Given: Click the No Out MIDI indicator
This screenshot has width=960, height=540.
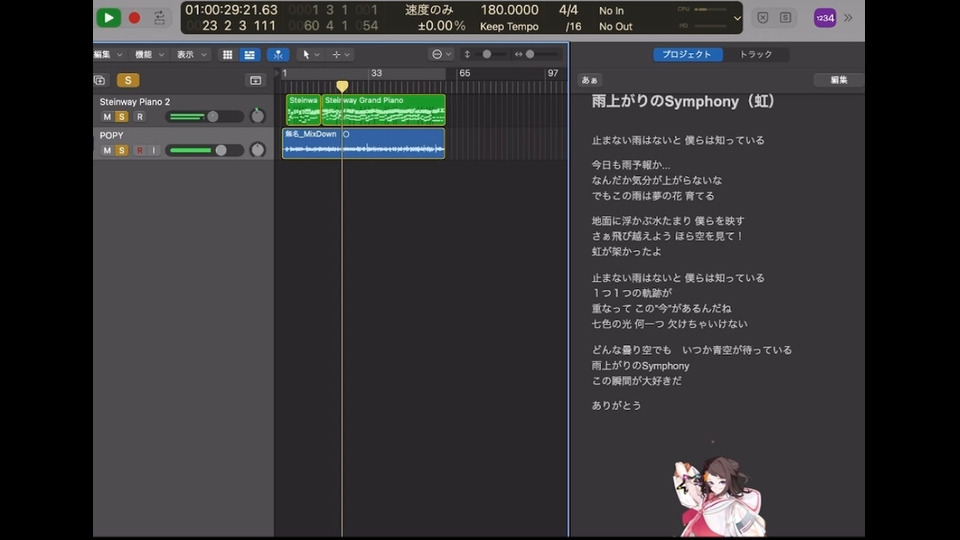Looking at the screenshot, I should [x=615, y=26].
